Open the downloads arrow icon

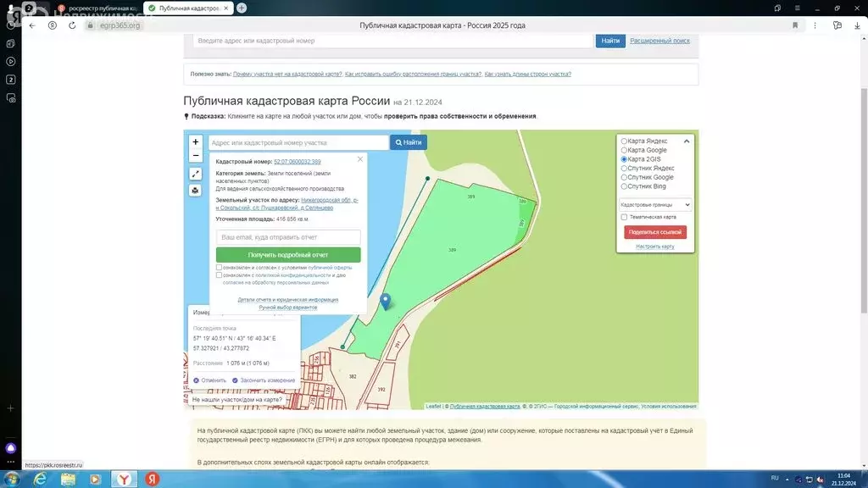pos(857,25)
